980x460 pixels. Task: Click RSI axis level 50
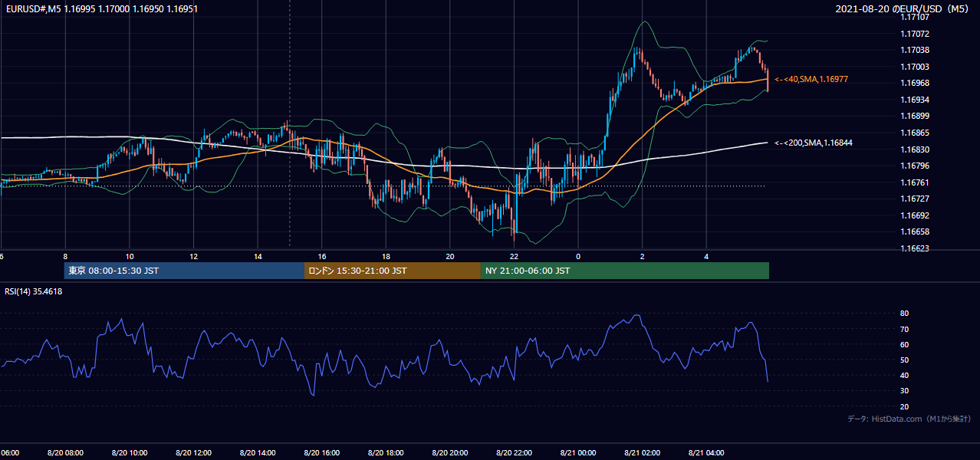tap(905, 360)
